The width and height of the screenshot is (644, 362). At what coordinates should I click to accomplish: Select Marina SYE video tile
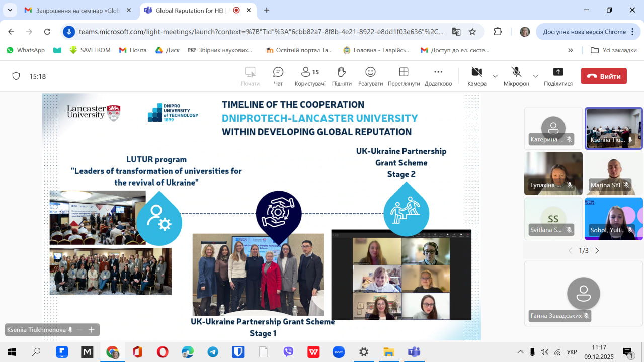tap(614, 173)
